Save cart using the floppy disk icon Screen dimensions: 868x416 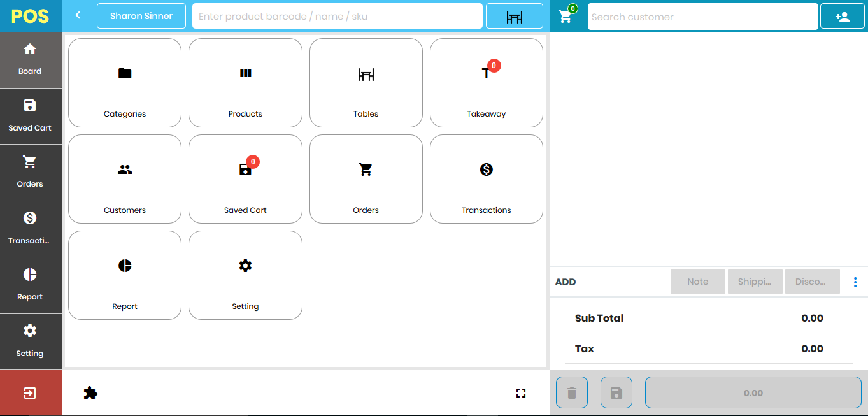point(616,393)
